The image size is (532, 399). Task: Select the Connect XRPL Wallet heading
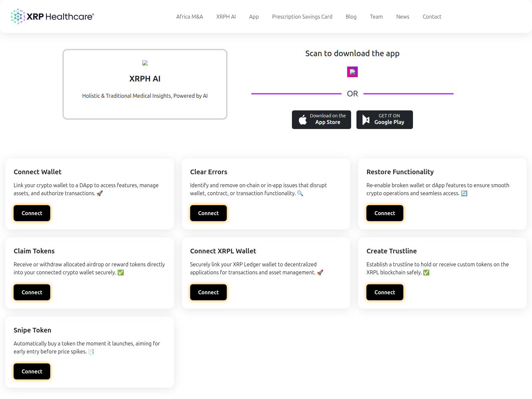pos(223,251)
